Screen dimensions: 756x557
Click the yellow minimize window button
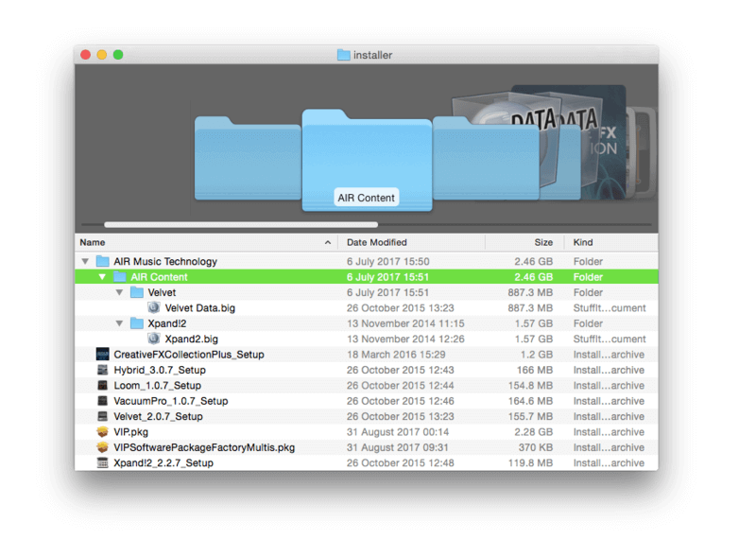[102, 55]
